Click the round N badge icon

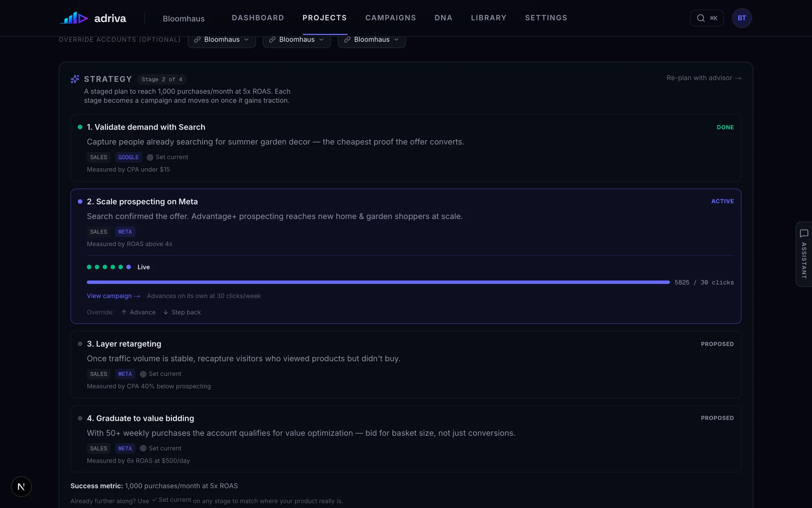pos(21,487)
